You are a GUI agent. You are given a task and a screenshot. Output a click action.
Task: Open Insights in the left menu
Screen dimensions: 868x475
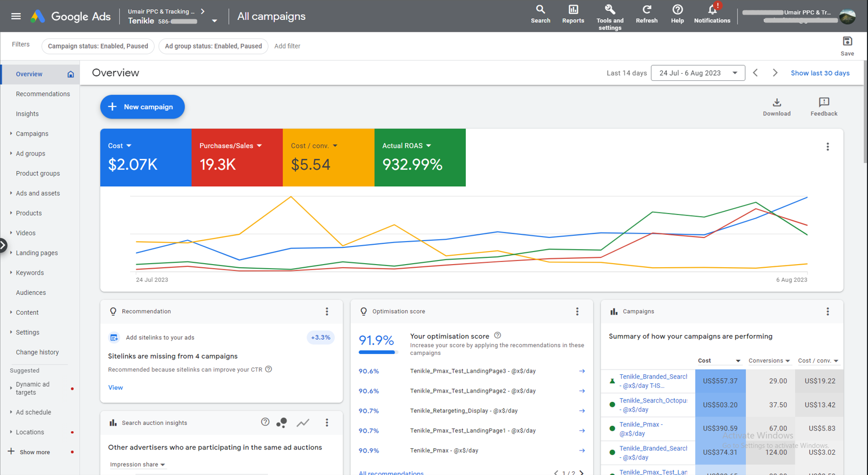point(27,114)
